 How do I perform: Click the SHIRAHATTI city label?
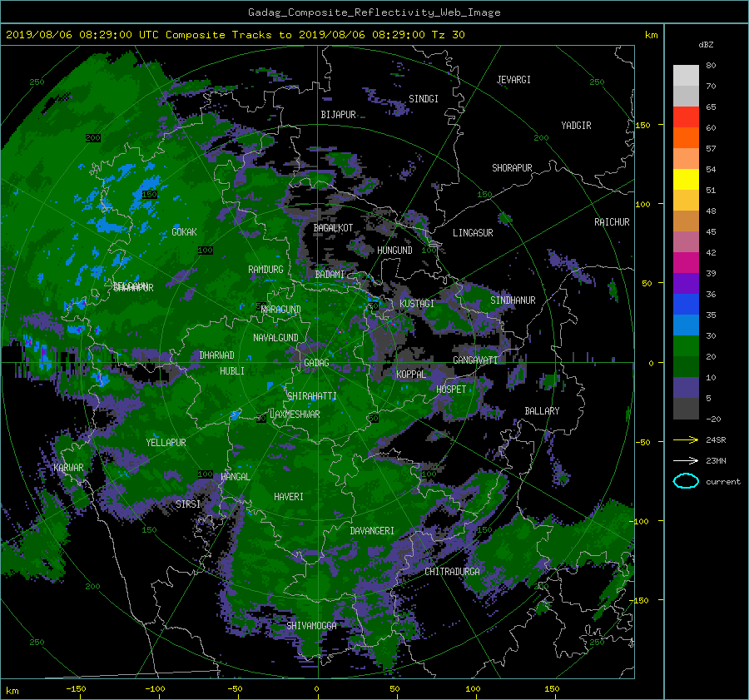tap(312, 396)
